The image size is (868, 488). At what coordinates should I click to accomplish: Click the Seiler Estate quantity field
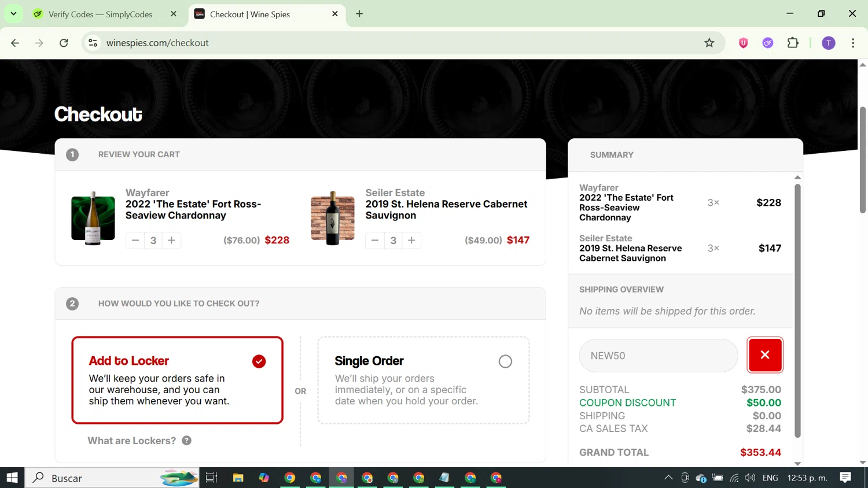tap(393, 241)
